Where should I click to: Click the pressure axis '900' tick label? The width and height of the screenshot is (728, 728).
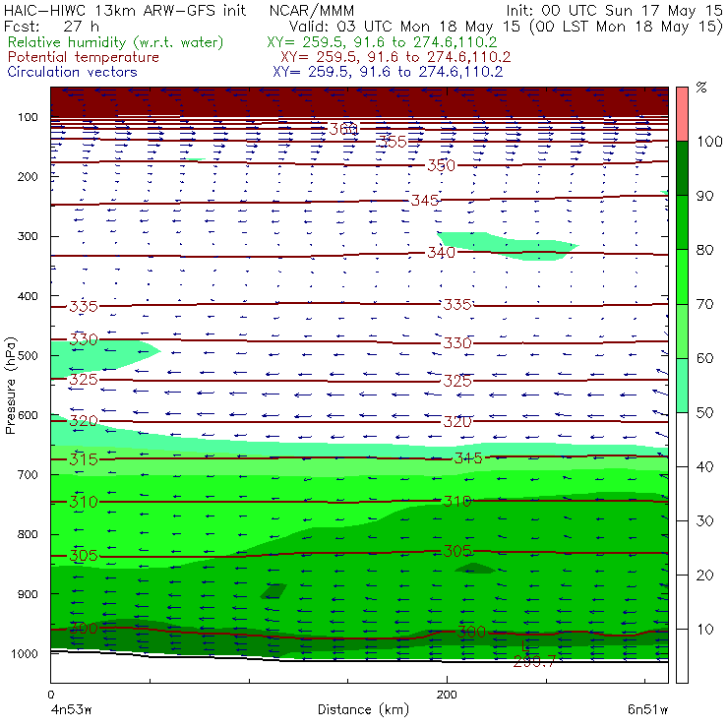tap(28, 594)
